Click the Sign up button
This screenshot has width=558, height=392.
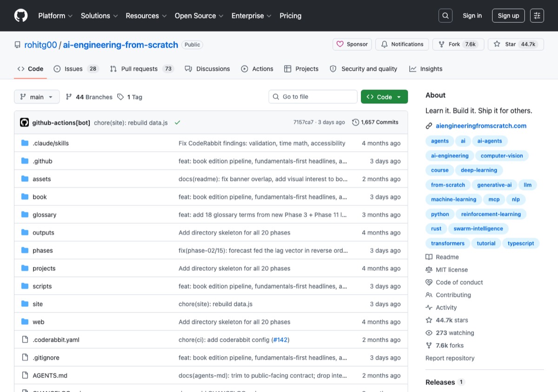pos(508,16)
